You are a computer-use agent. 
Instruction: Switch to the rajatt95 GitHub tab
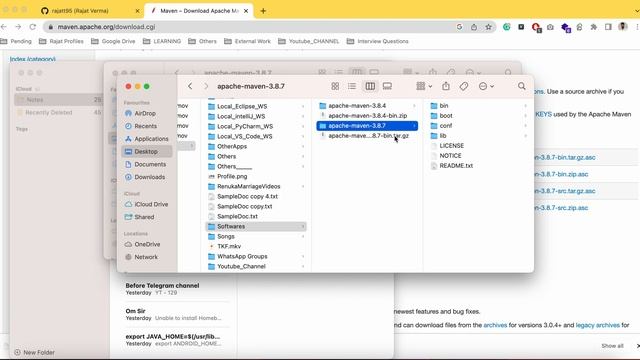click(90, 11)
